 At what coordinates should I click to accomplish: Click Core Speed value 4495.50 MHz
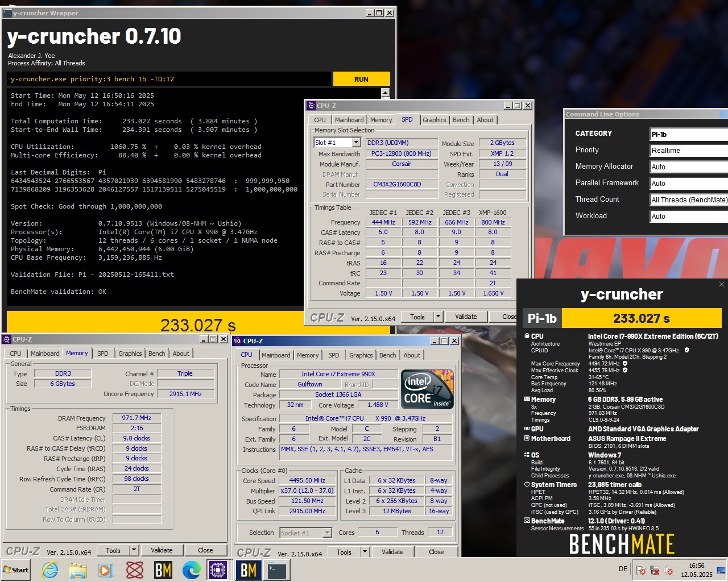(307, 480)
